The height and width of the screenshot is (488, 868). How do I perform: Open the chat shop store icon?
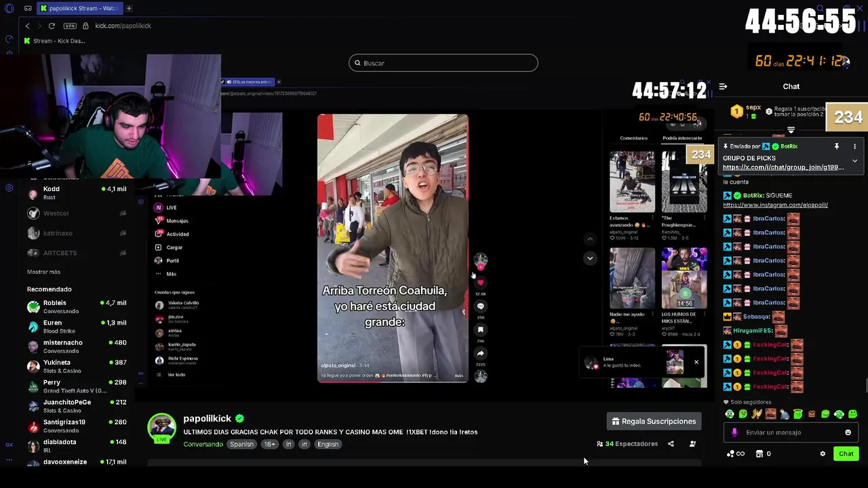(759, 454)
